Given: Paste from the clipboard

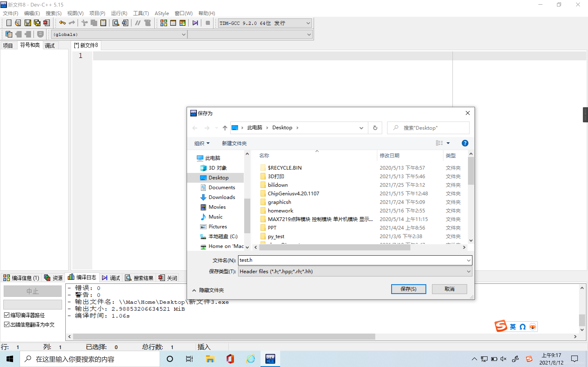Looking at the screenshot, I should [103, 23].
